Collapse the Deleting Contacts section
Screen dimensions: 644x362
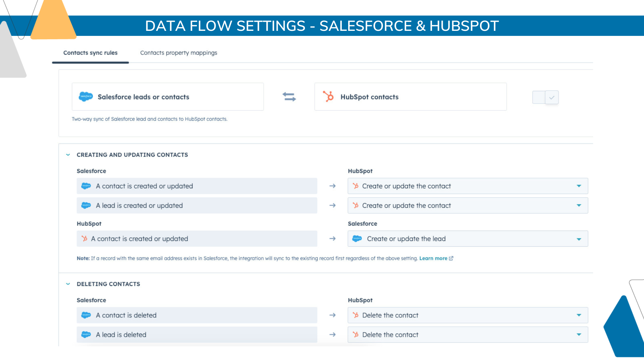68,284
